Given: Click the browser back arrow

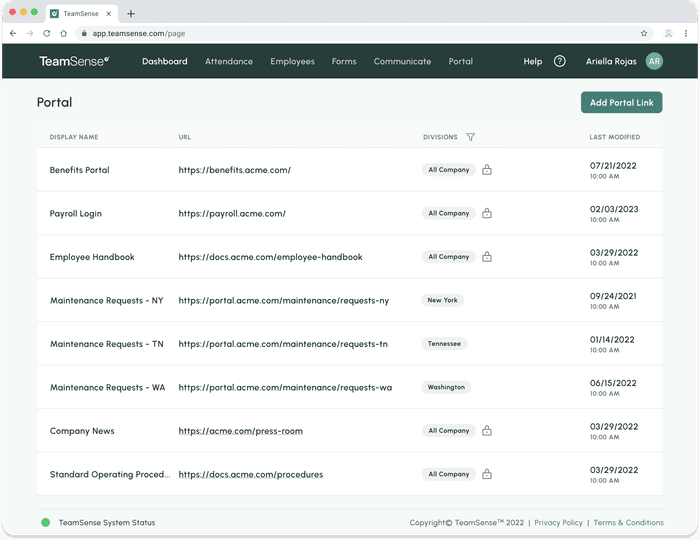Looking at the screenshot, I should point(13,33).
